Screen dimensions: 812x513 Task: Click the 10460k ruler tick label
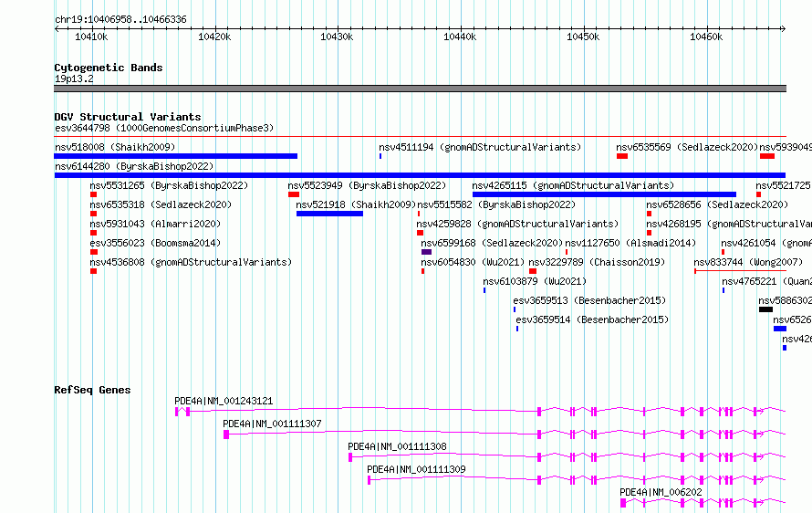(x=706, y=37)
